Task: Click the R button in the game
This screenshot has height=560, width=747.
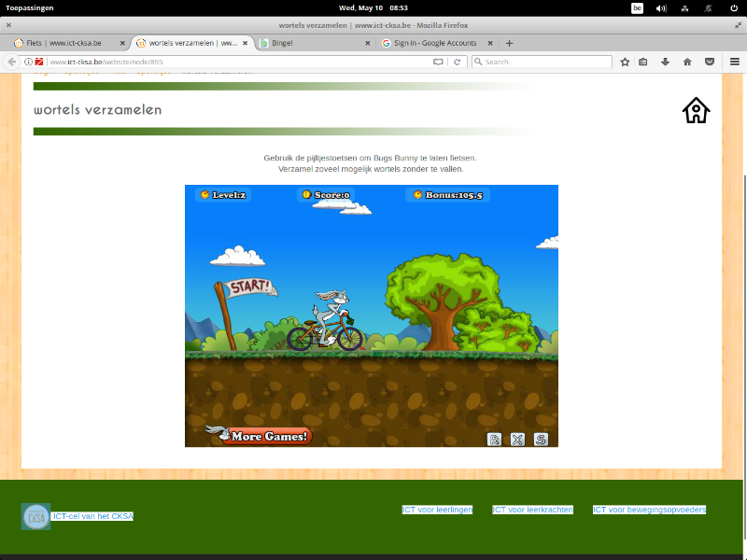Action: [495, 440]
